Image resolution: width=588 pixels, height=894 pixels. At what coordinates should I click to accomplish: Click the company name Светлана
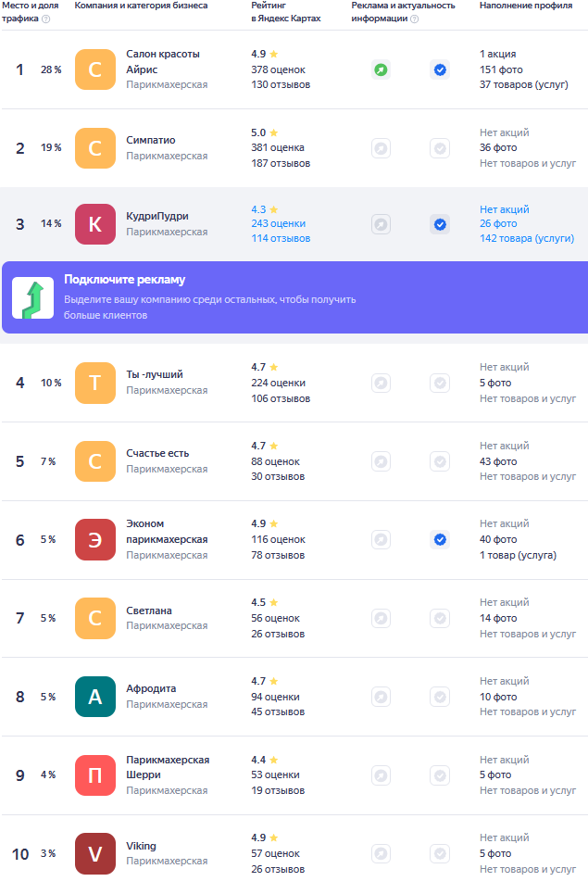click(149, 611)
